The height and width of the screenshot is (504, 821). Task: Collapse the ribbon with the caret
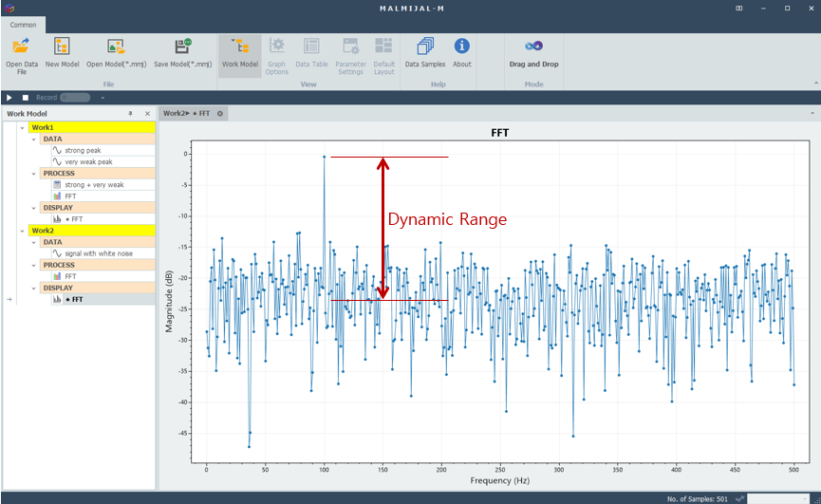[x=815, y=84]
